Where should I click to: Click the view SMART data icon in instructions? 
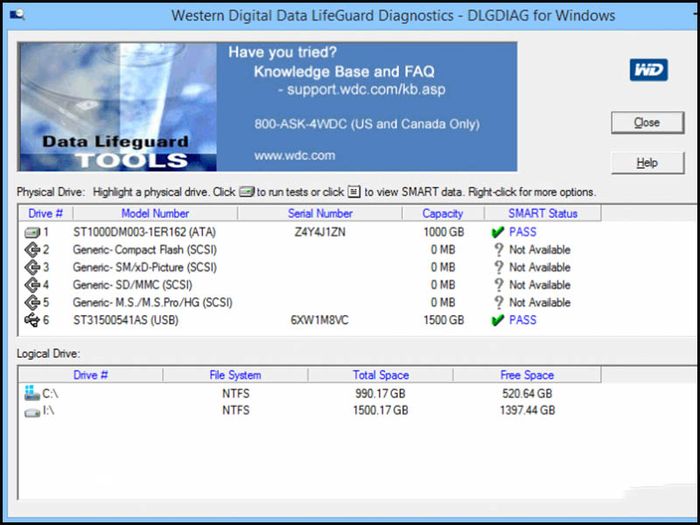(354, 192)
